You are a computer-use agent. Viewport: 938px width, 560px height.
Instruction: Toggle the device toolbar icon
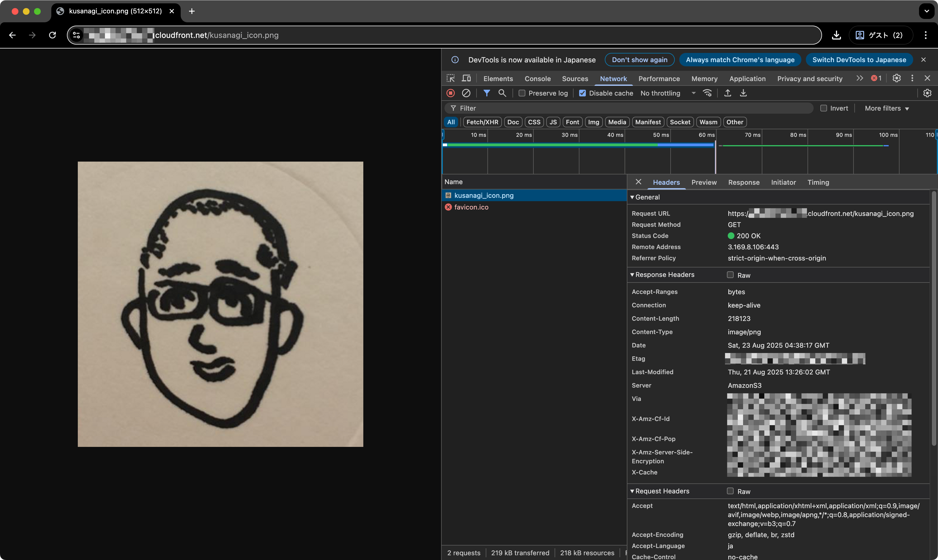(466, 78)
